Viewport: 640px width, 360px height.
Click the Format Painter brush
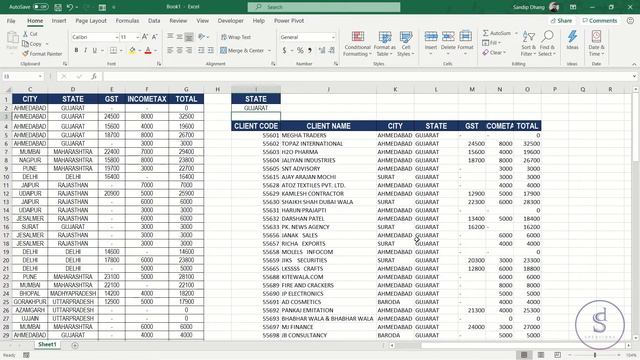[25, 53]
